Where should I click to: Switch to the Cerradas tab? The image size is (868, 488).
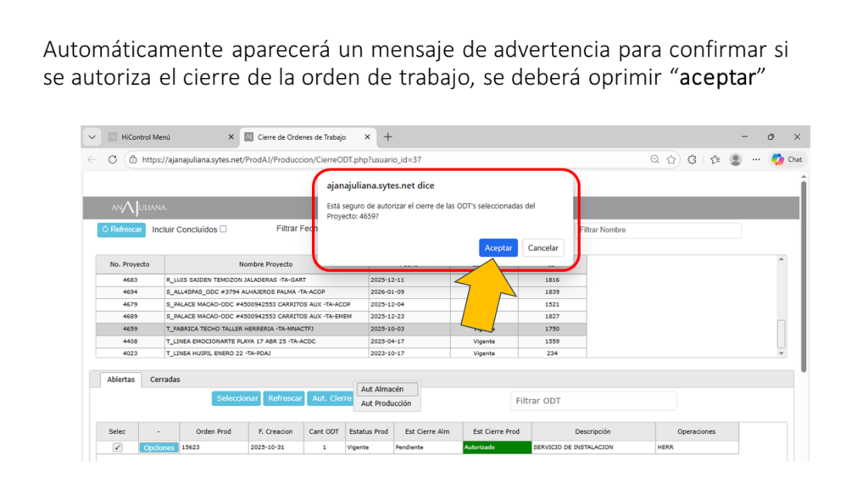click(164, 380)
